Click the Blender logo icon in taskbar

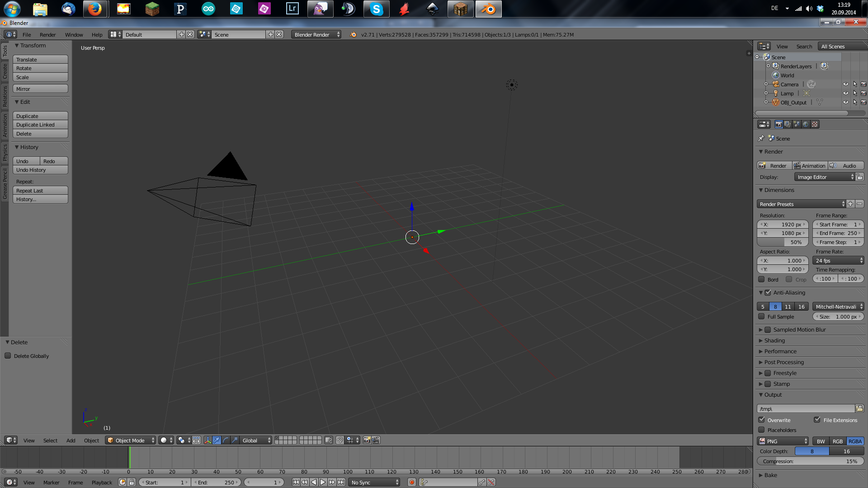[489, 8]
